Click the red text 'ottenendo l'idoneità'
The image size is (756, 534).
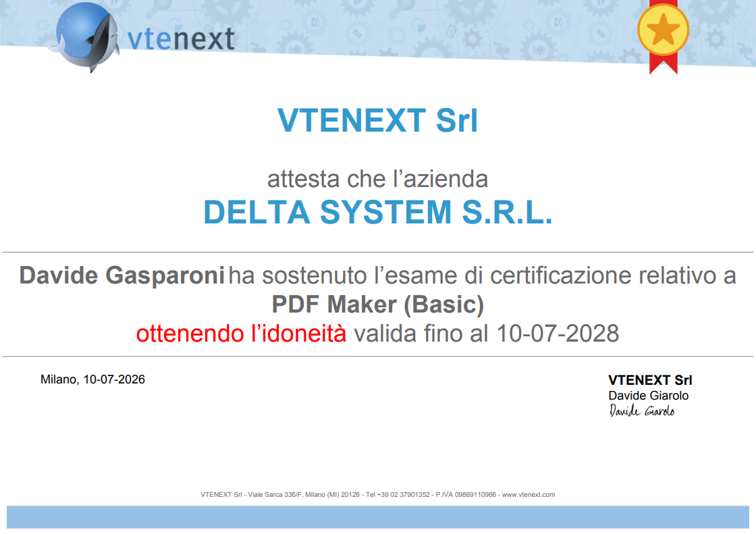click(x=241, y=333)
